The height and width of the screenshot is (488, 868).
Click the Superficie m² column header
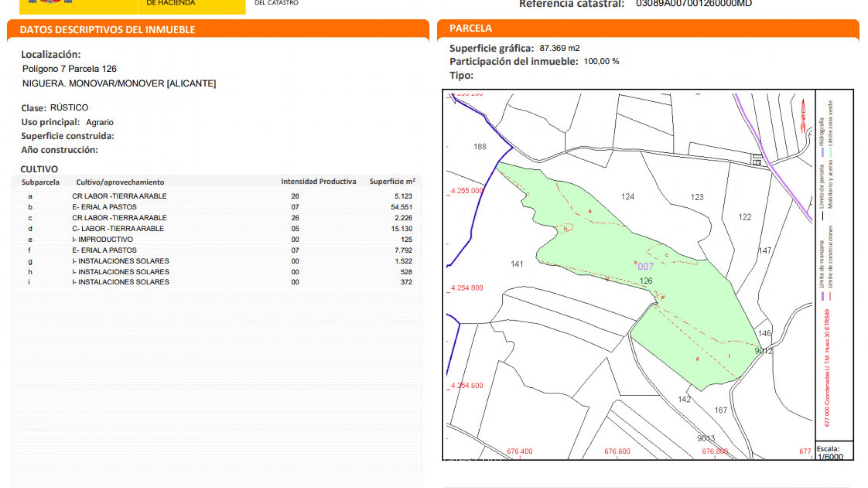point(392,181)
